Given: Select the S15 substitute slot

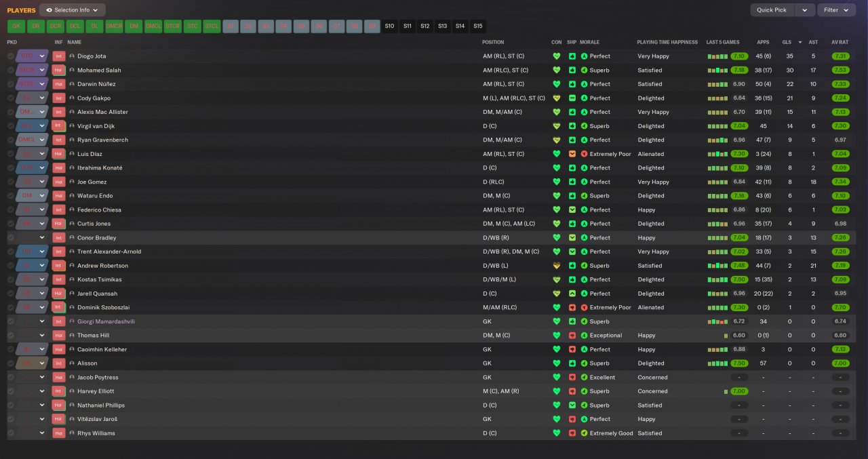Looking at the screenshot, I should 478,26.
